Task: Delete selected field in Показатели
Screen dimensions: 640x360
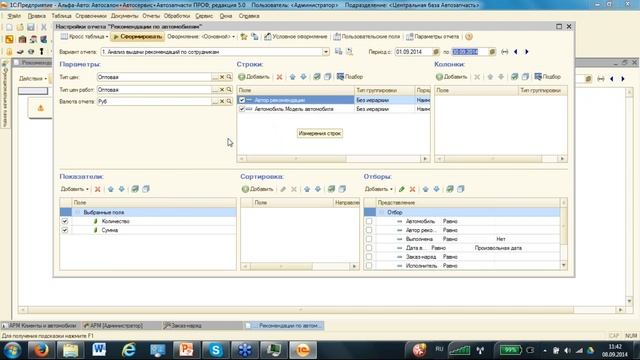Action: tap(98, 189)
